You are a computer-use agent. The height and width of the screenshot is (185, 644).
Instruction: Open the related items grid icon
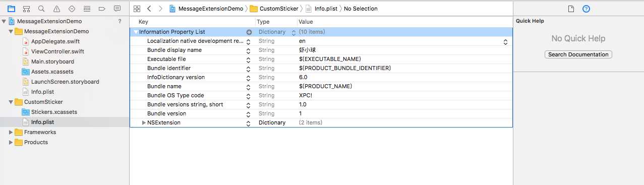137,9
